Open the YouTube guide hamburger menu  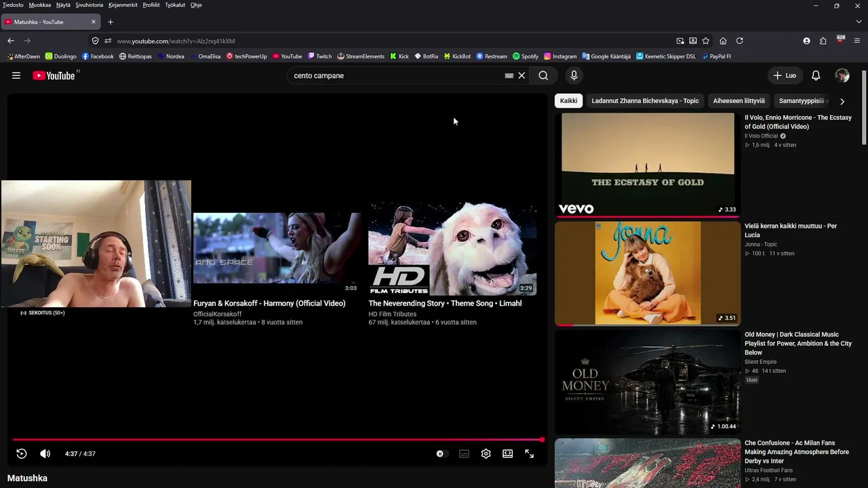[16, 76]
